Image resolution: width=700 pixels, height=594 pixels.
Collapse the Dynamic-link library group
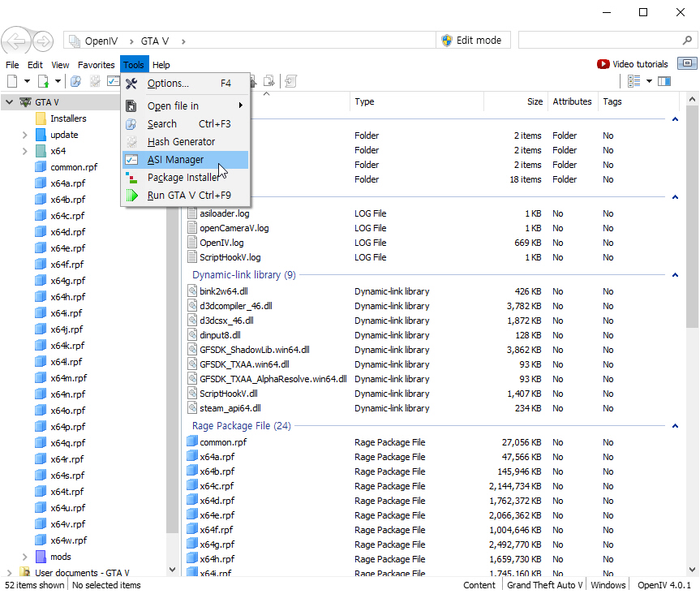click(675, 275)
